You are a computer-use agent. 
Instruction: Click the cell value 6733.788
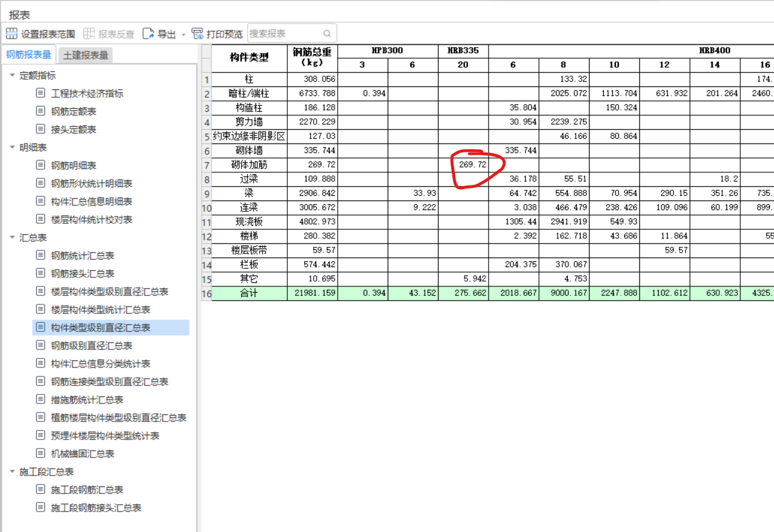coord(312,94)
